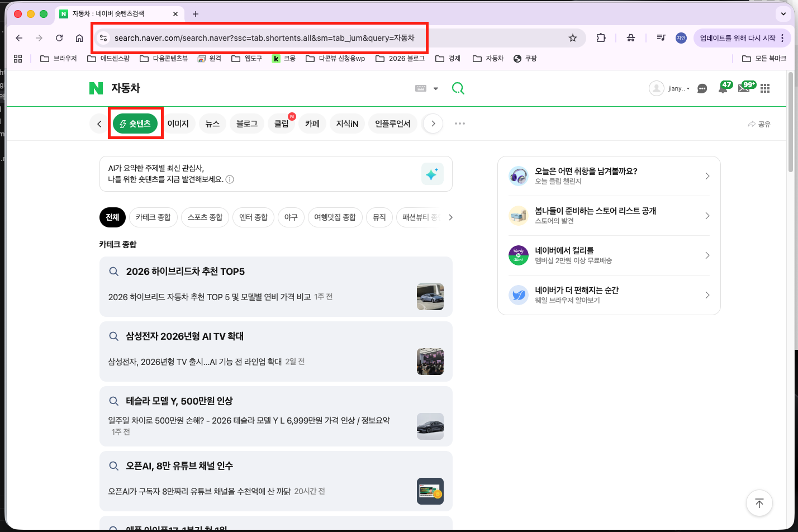Expand hidden filter chips with the chevron arrow
798x532 pixels.
tap(451, 217)
